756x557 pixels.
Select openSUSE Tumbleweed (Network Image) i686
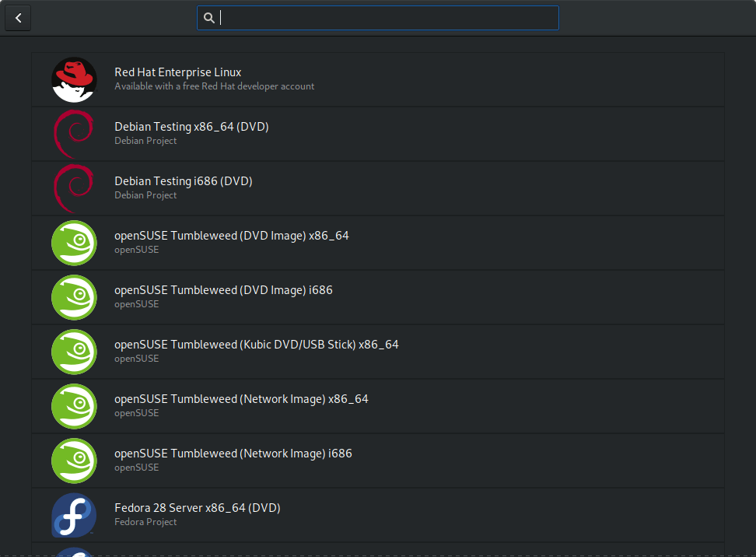click(x=233, y=454)
